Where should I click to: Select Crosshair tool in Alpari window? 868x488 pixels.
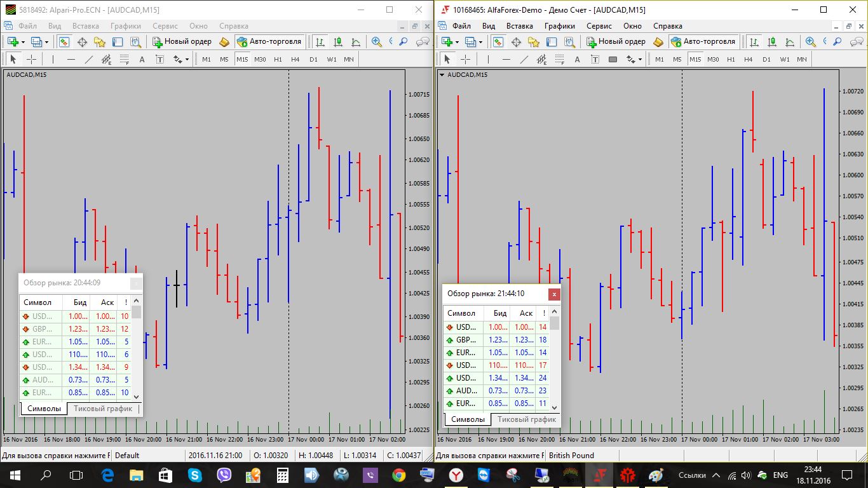pos(31,59)
